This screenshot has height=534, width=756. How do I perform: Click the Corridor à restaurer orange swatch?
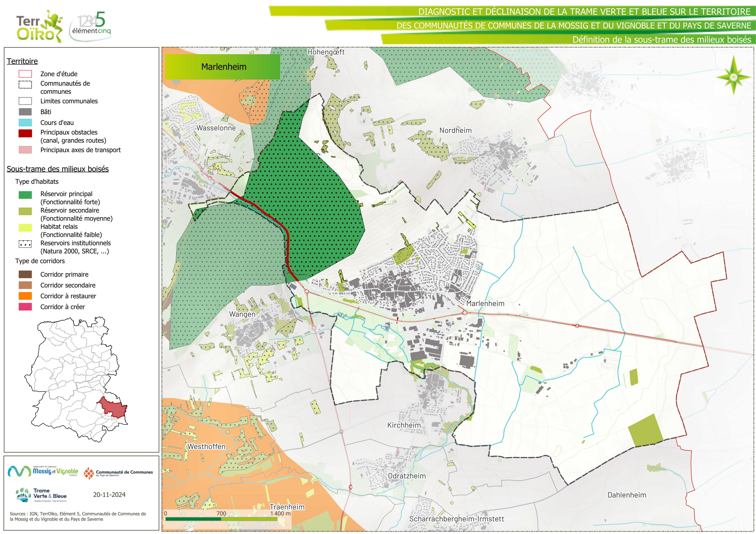[25, 296]
